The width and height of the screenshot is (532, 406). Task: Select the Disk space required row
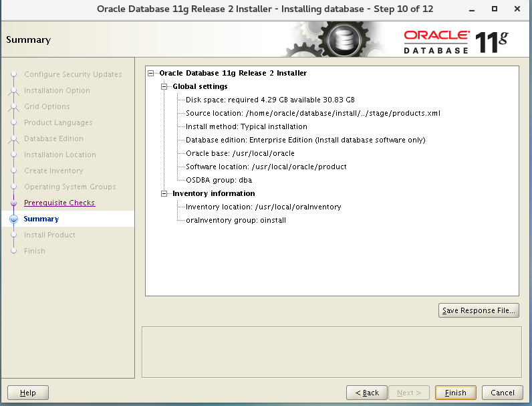[270, 100]
